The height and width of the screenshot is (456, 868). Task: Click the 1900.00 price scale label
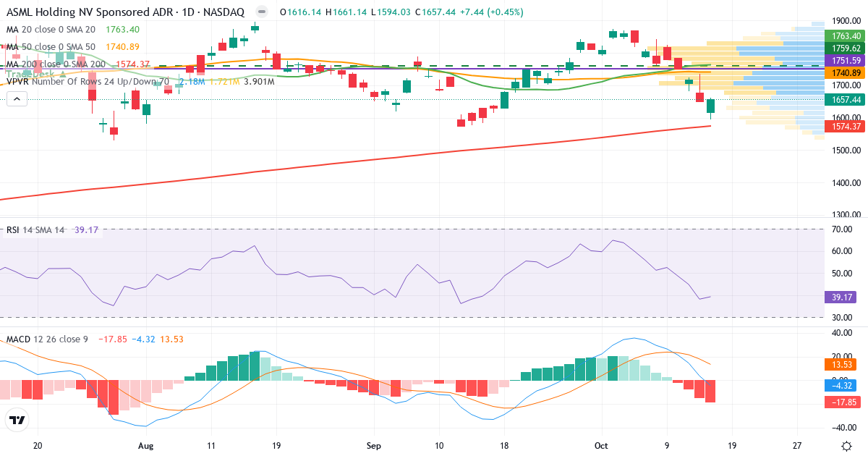845,21
